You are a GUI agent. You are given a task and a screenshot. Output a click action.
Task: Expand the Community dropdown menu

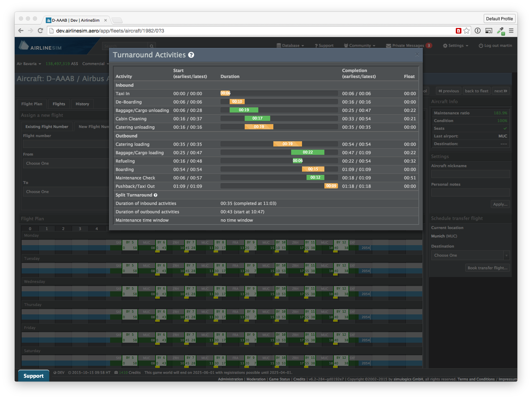[x=360, y=46]
